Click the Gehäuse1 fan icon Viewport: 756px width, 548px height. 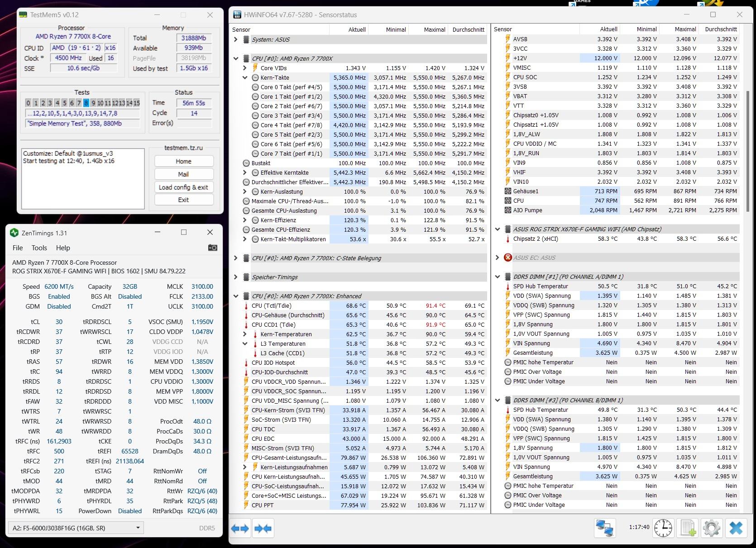[x=508, y=191]
